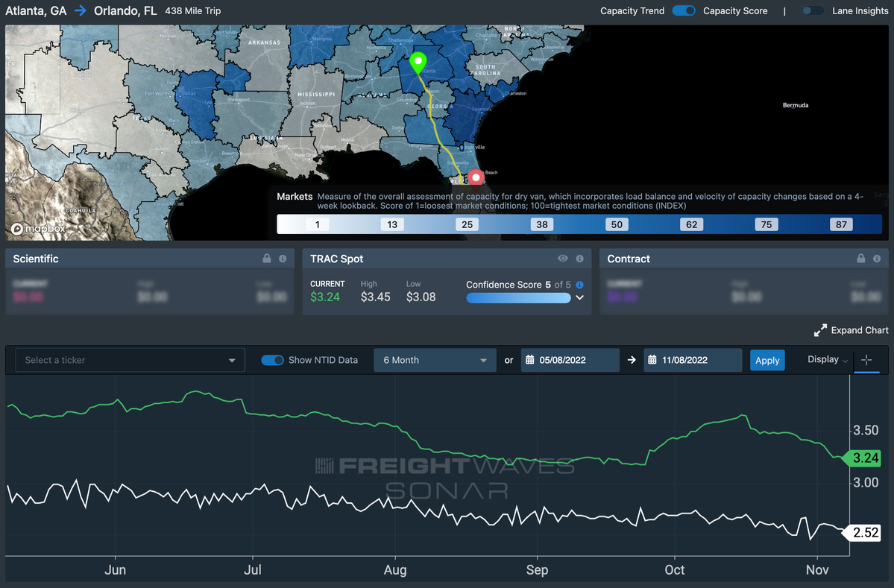Toggle Capacity Trend / Capacity Score switch

[684, 11]
